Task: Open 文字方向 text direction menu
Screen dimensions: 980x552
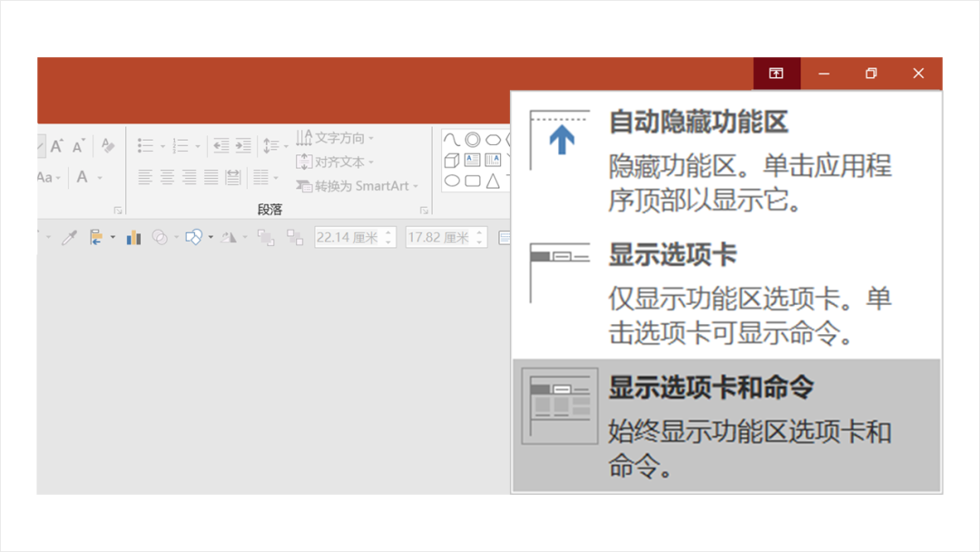Action: 335,137
